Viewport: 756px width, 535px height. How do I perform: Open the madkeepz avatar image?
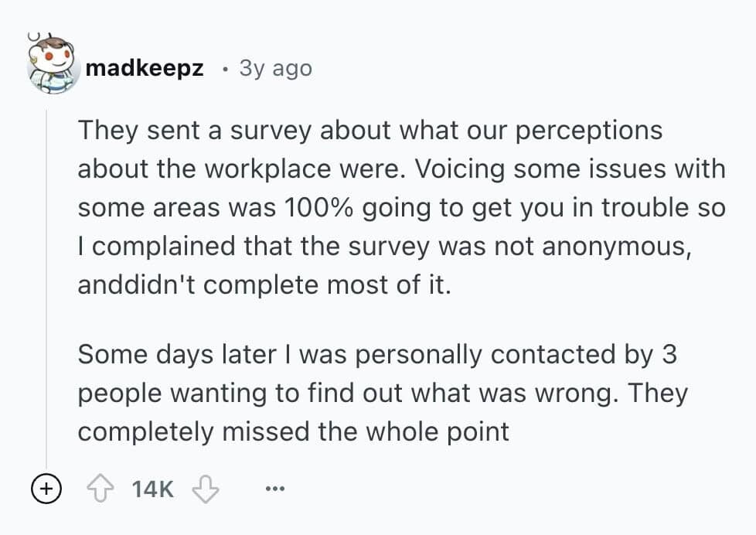(x=53, y=66)
